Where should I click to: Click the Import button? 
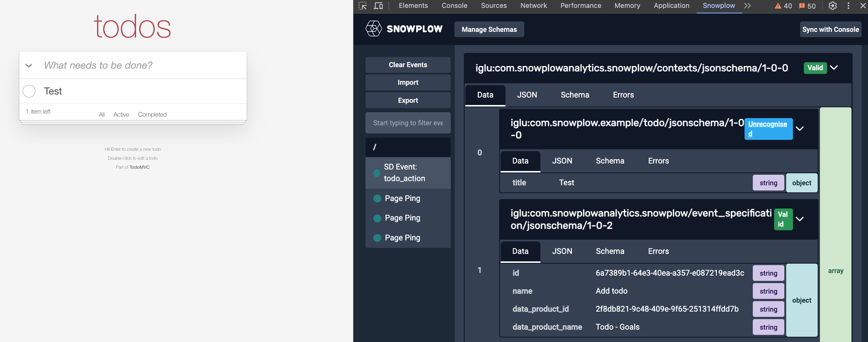408,82
